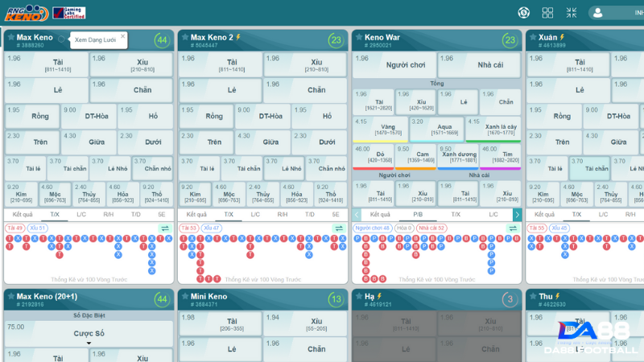Close the 'Xem Dạng Lưới' tooltip
The width and height of the screenshot is (644, 362).
pyautogui.click(x=122, y=36)
